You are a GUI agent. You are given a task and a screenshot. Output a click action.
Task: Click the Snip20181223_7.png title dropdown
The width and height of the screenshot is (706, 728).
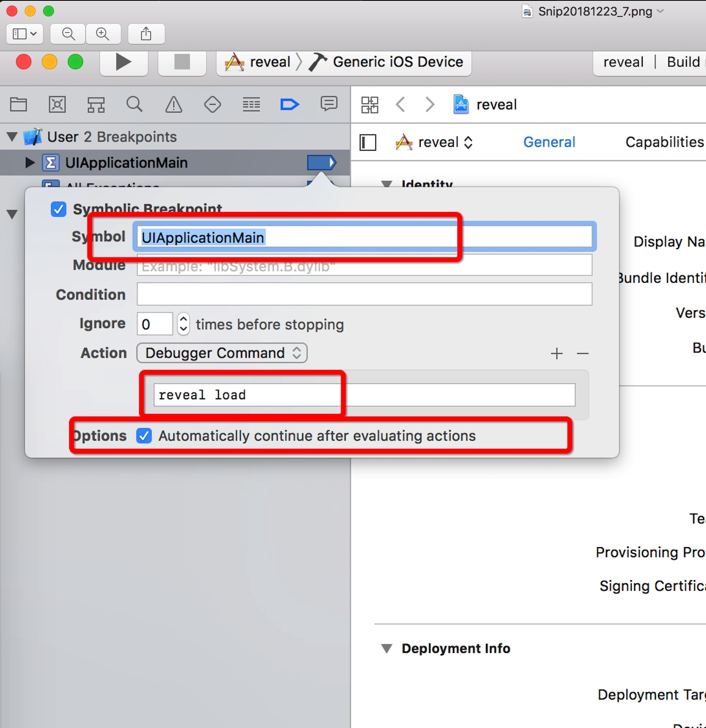(660, 11)
